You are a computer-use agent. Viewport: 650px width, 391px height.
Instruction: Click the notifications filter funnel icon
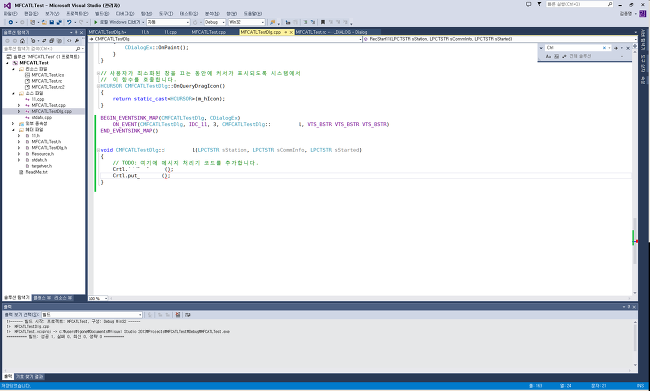point(539,4)
